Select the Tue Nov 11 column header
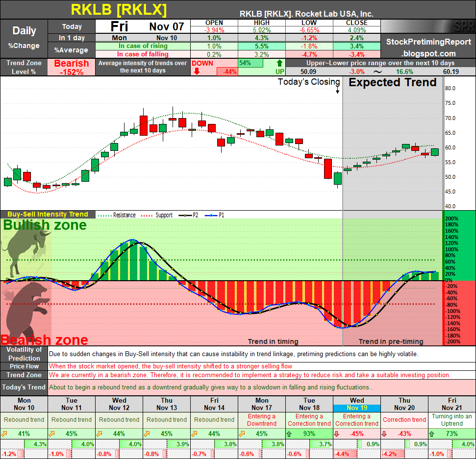This screenshot has width=476, height=459. [x=72, y=404]
